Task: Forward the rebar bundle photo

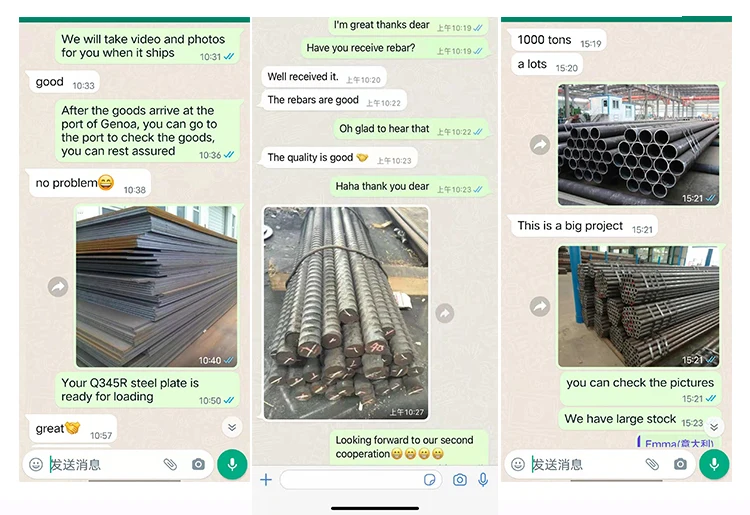Action: (x=445, y=313)
